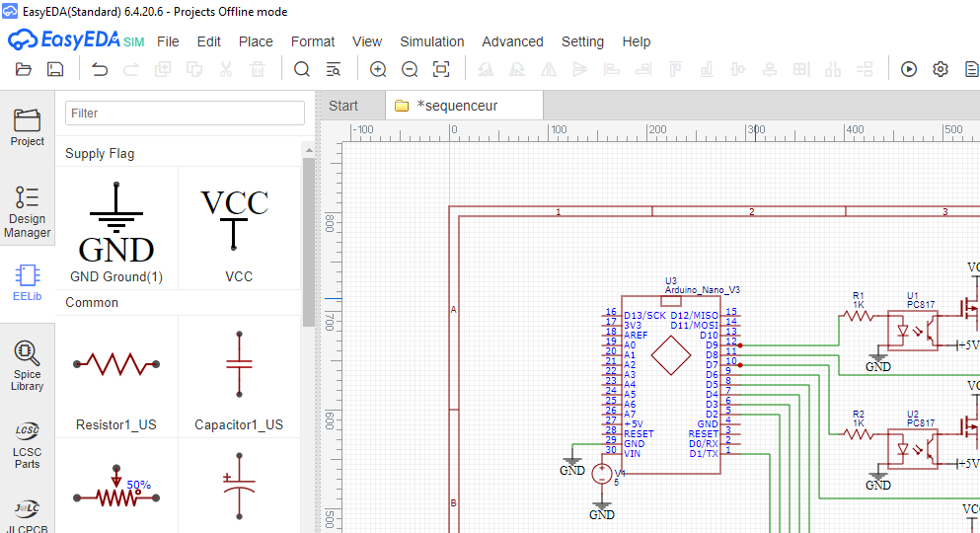Click the Filter input field
Screen dimensions: 980x533
point(185,114)
